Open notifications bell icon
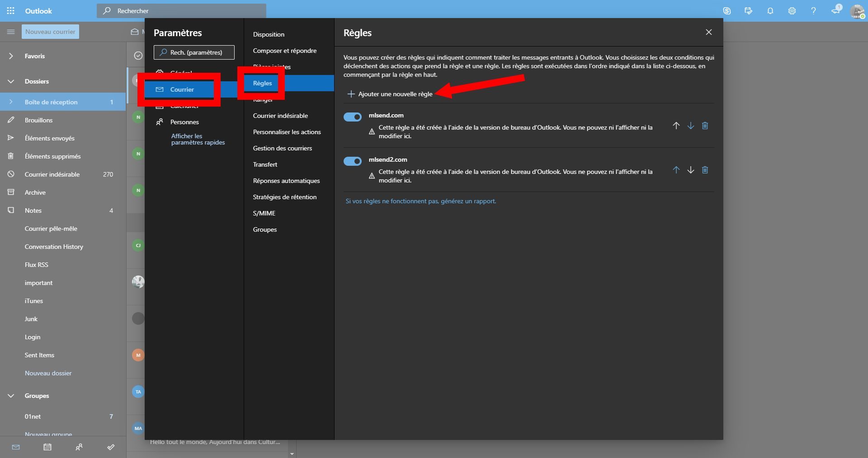This screenshot has width=868, height=458. (x=770, y=11)
